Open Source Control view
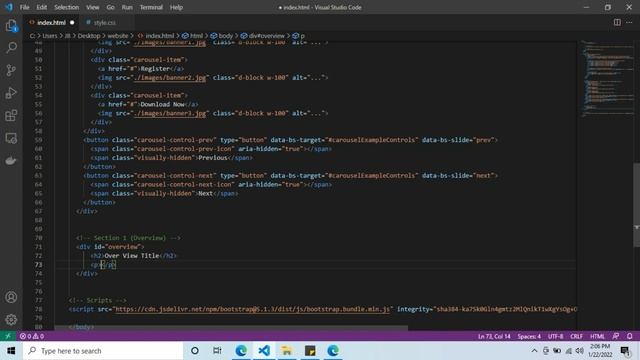This screenshot has height=360, width=640. pos(11,70)
